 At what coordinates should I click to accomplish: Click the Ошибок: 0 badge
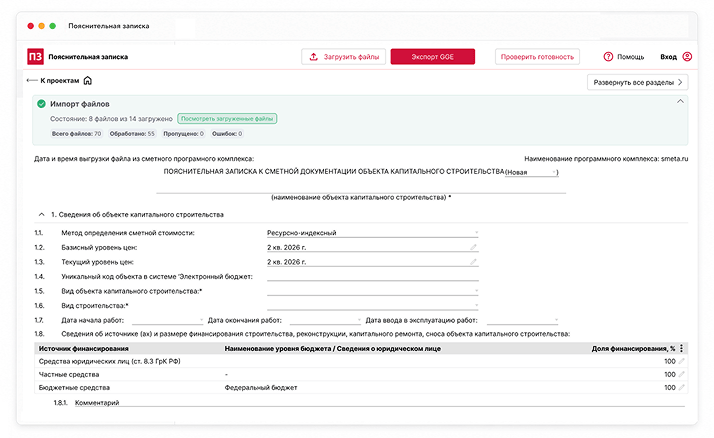[227, 134]
